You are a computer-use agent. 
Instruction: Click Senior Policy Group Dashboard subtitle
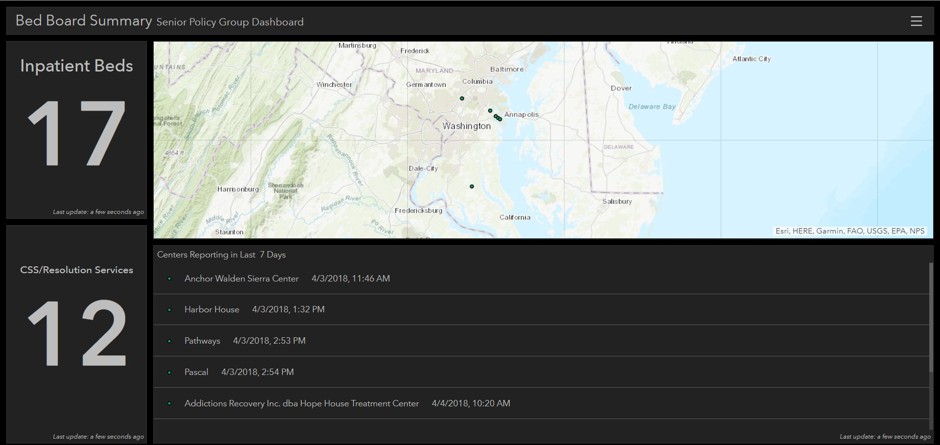(230, 22)
